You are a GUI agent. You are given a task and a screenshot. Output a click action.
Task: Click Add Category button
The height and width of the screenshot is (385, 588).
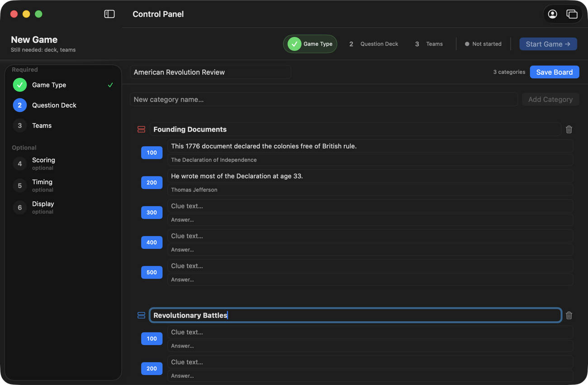click(550, 100)
